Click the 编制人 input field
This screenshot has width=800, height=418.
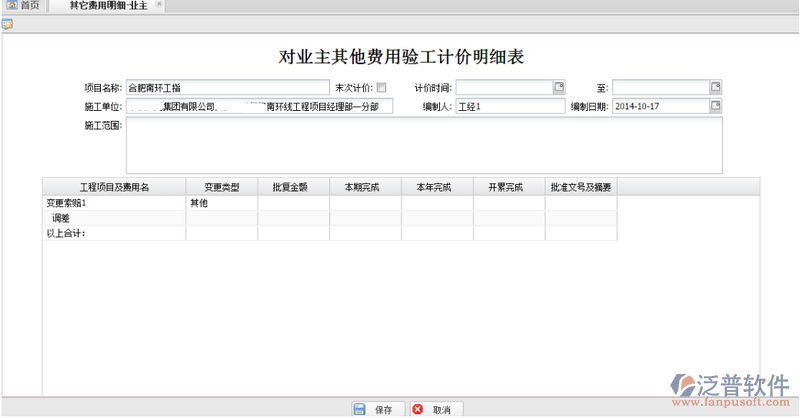510,106
